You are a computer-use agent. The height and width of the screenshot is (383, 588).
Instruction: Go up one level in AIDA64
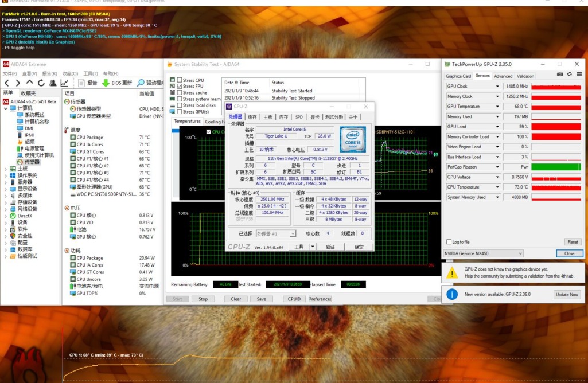tap(30, 83)
